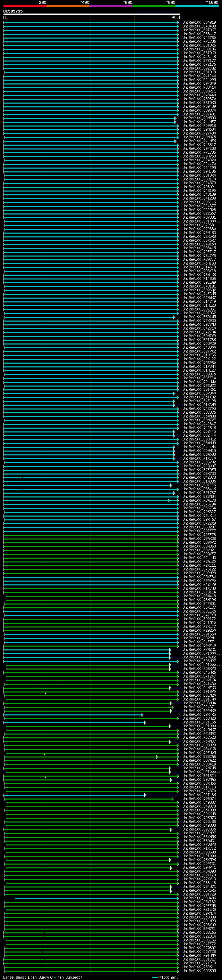
Task: Select hit label UniRef100_Q7G794
Action: click(x=199, y=504)
